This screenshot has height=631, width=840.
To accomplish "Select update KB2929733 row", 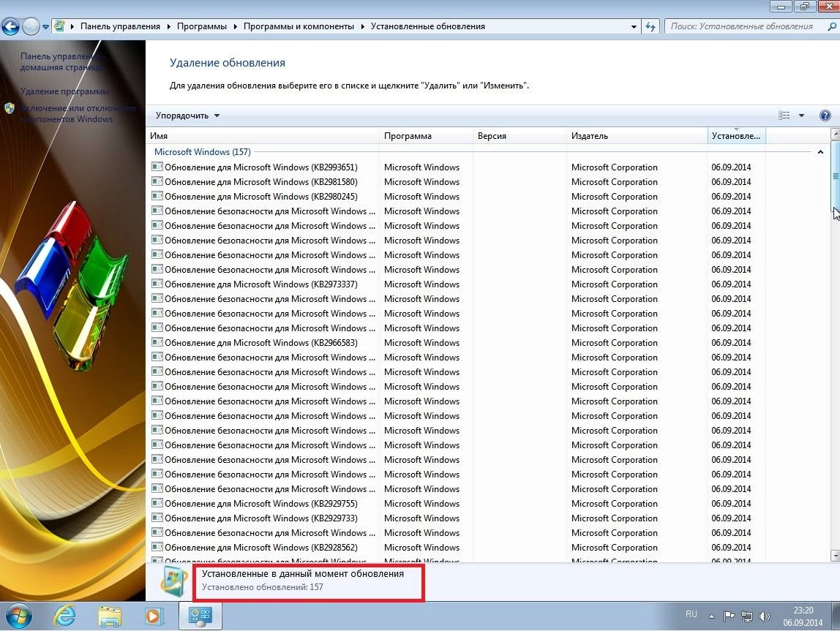I will [458, 518].
